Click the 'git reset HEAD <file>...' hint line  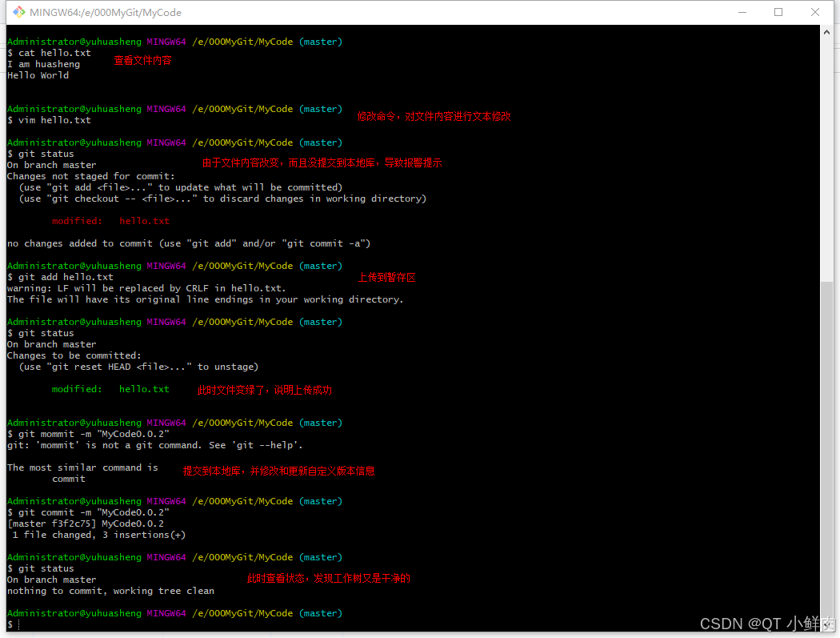(x=138, y=367)
